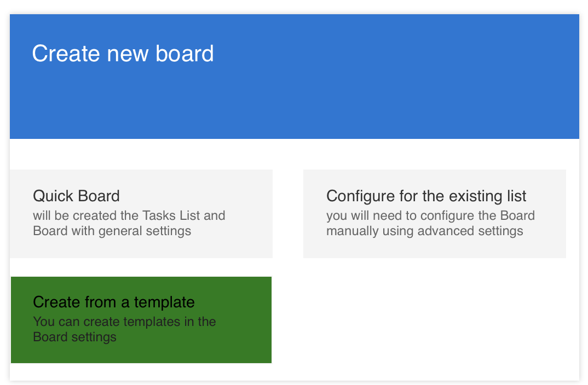Screen dimensions: 588x385
Task: Click the blue dialog header banner
Action: 294,77
